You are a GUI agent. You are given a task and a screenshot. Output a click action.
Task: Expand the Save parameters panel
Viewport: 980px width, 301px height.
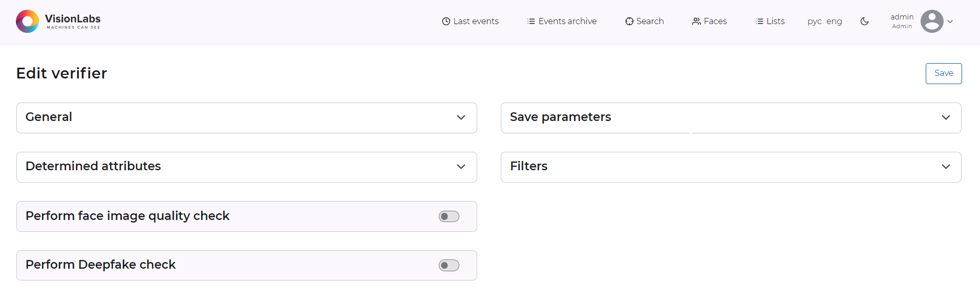(x=945, y=117)
